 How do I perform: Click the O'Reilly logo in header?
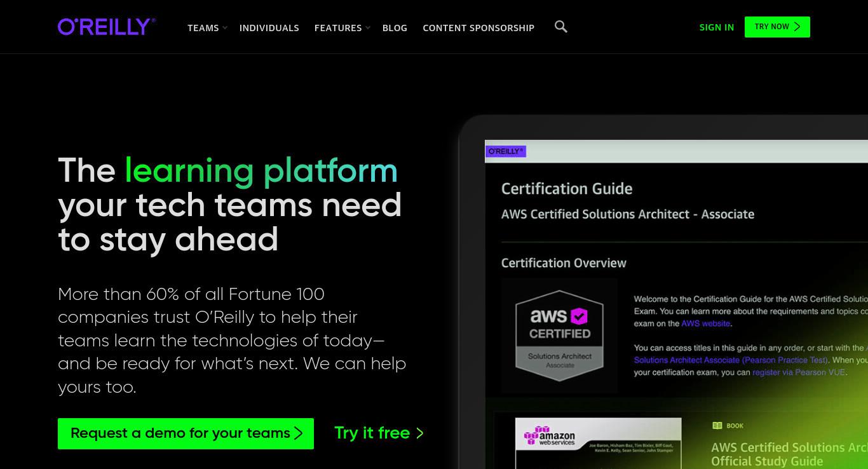(x=107, y=27)
